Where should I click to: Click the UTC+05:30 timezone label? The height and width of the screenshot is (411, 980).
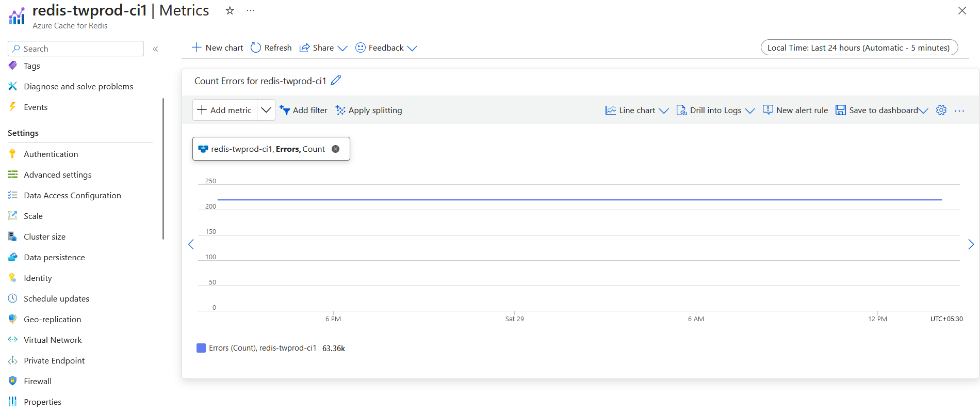click(x=946, y=319)
